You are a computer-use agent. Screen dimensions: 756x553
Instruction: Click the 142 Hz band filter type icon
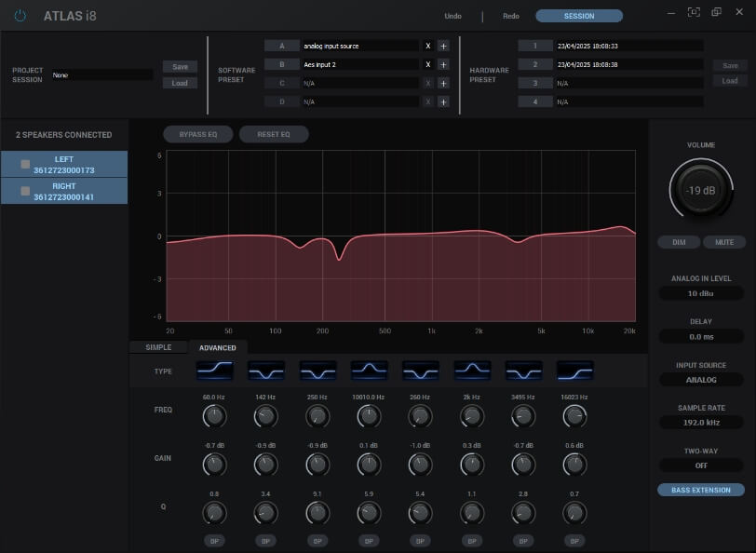tap(266, 371)
